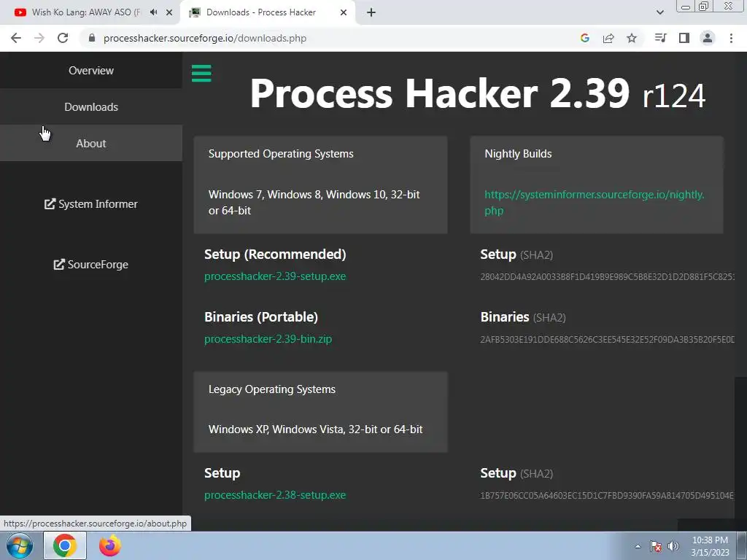Click the Binaries SHA2 hash text
Viewport: 747px width, 560px height.
[x=608, y=340]
